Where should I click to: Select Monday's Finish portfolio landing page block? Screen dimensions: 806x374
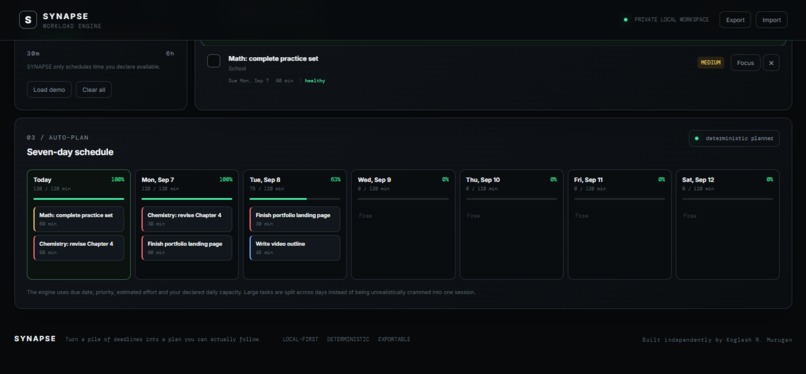point(187,248)
